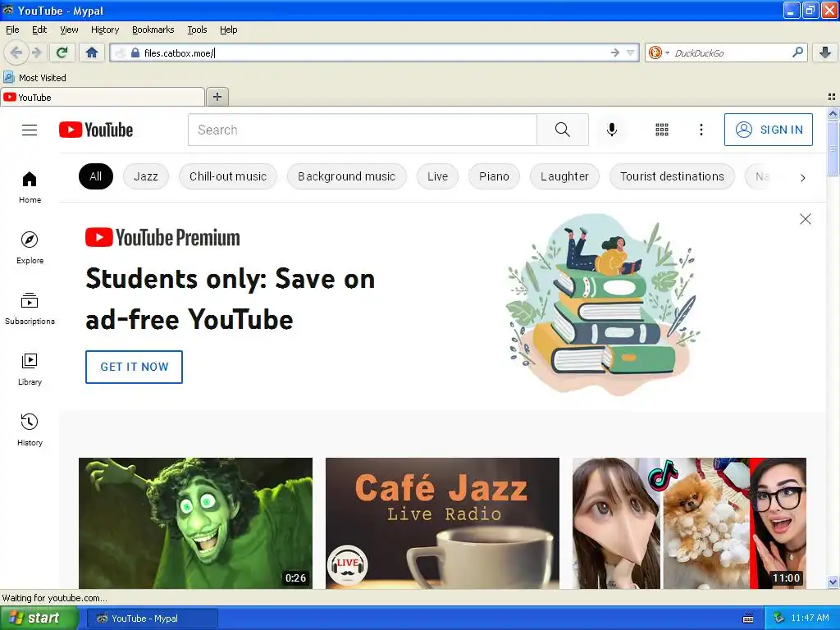Open the green Bruno cartoon video thumbnail

(x=195, y=523)
